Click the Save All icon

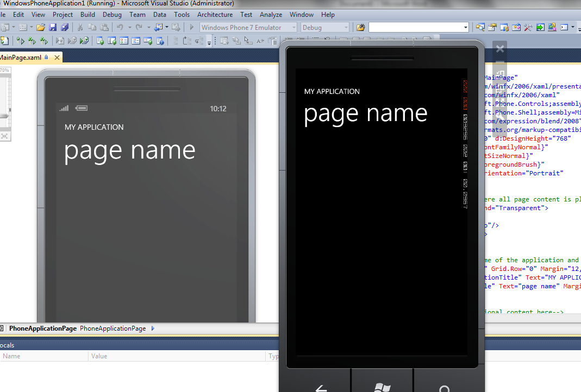[x=65, y=27]
